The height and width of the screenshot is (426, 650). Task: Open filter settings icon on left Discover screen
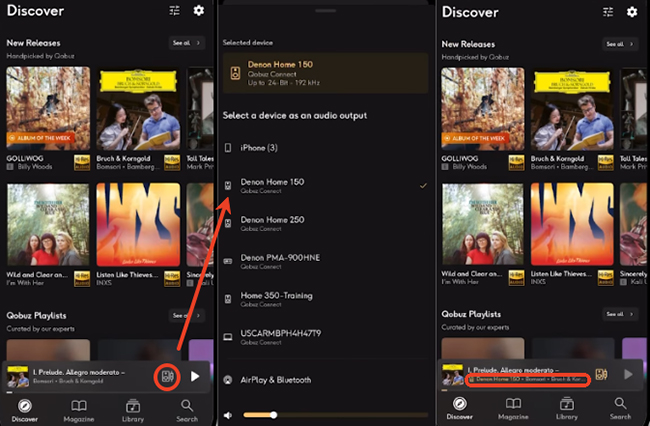(x=175, y=10)
